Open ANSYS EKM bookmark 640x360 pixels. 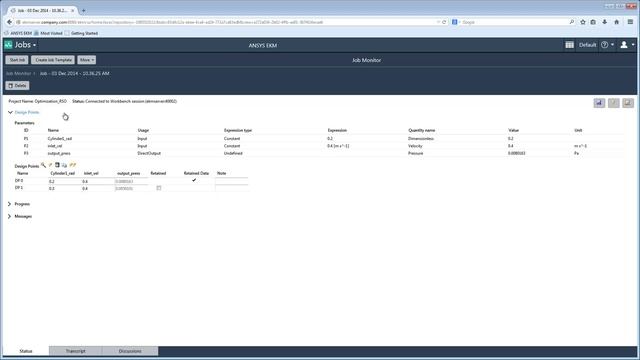(18, 33)
